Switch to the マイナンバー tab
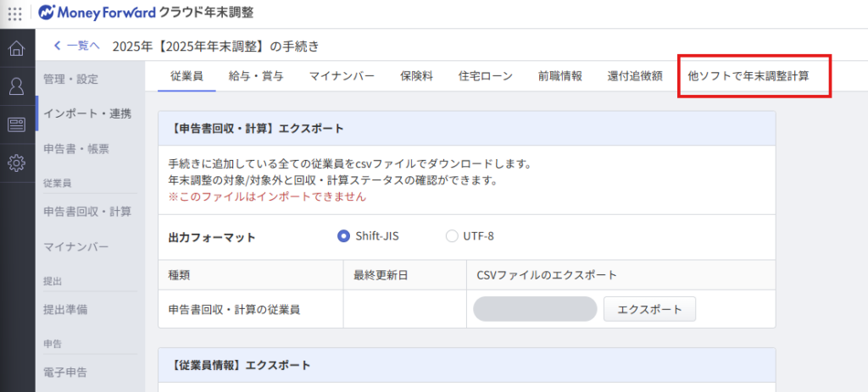868x392 pixels. (342, 76)
